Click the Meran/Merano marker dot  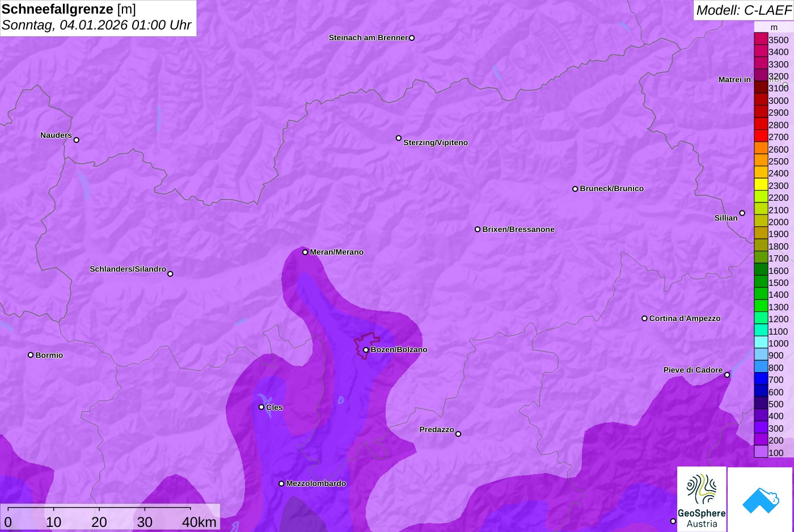tap(305, 252)
